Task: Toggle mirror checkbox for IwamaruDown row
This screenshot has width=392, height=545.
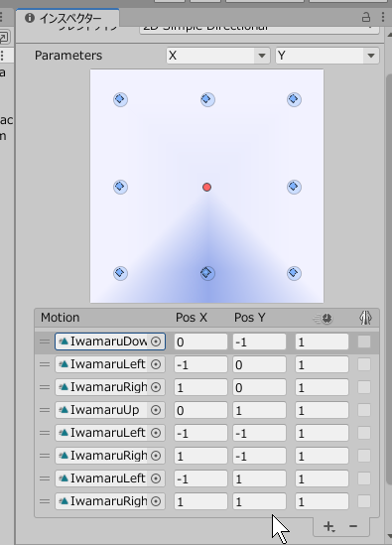Action: click(x=364, y=341)
